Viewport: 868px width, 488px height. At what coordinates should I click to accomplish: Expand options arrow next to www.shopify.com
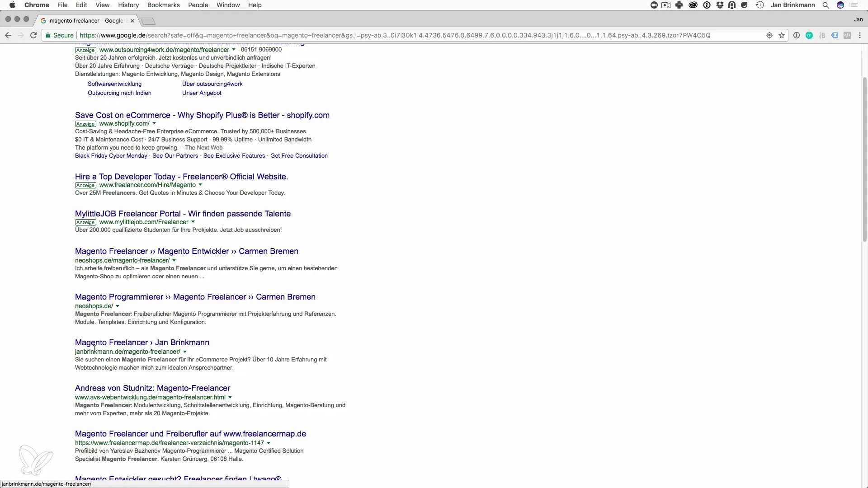(x=154, y=123)
